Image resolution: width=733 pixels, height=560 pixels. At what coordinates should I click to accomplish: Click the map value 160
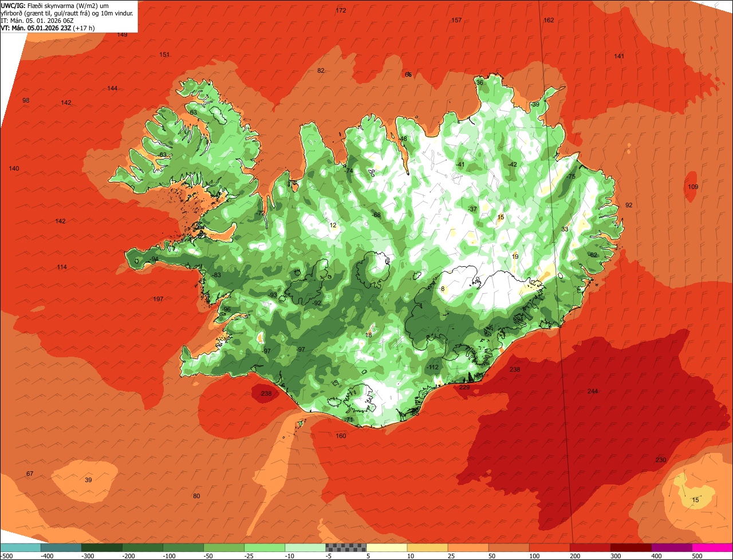[341, 436]
